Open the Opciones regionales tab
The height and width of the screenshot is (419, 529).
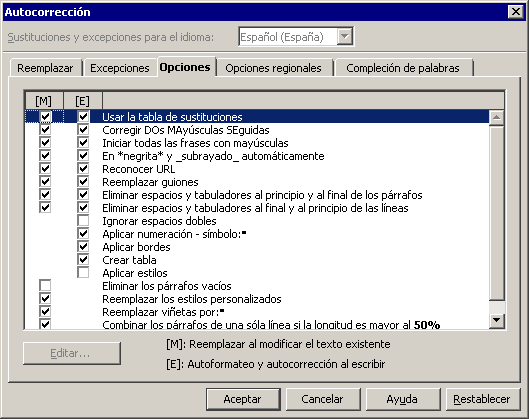(x=274, y=68)
